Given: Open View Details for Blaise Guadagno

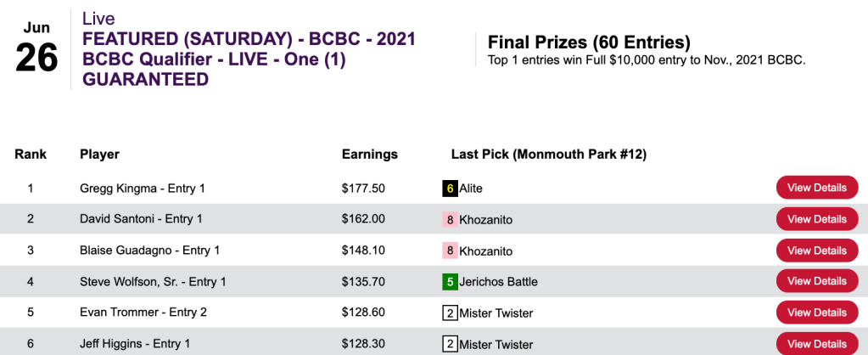Looking at the screenshot, I should pos(816,251).
